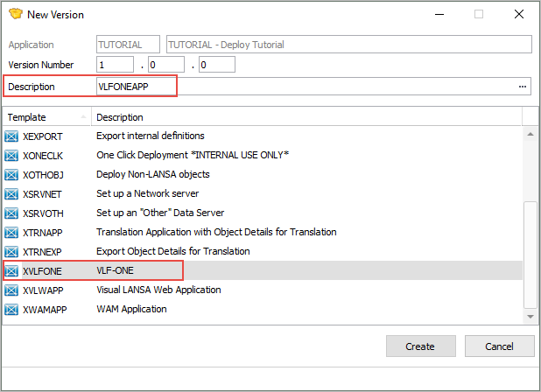Open the Description ellipsis browse button
Image resolution: width=541 pixels, height=392 pixels.
click(x=523, y=87)
